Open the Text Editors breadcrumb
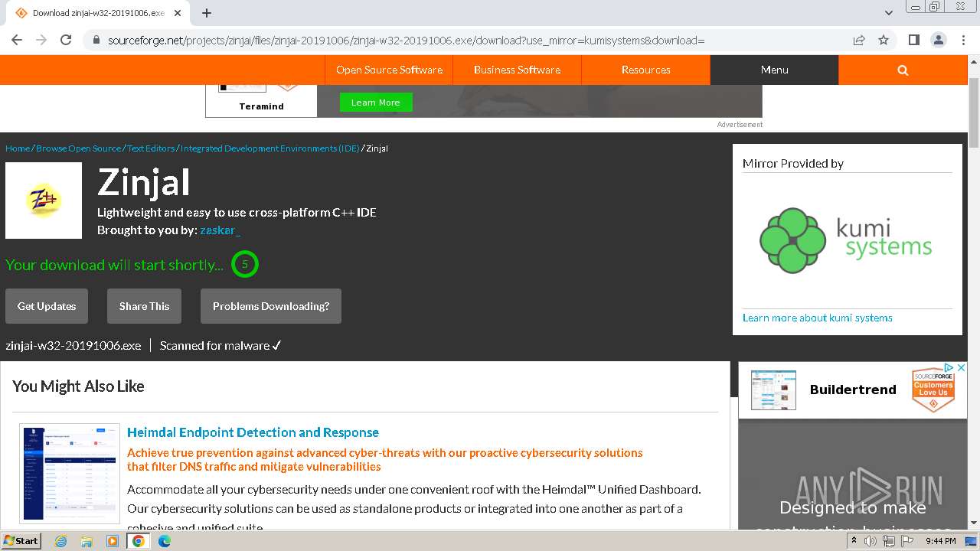 151,148
